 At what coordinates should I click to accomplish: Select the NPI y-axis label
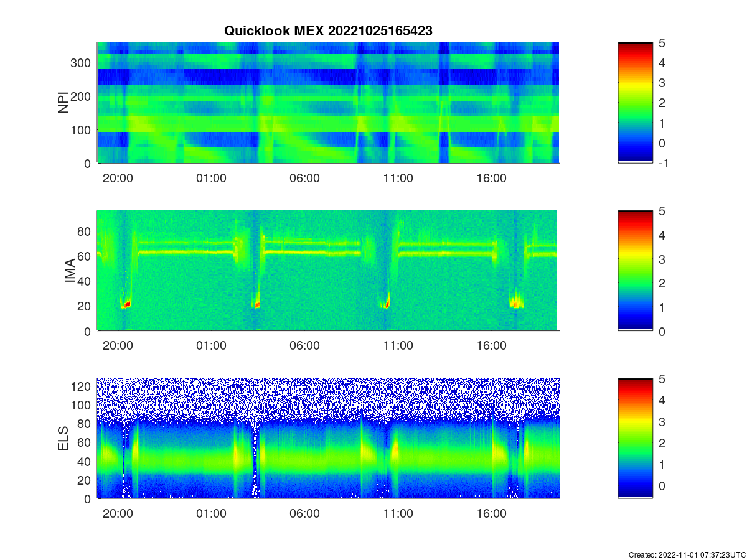(63, 103)
